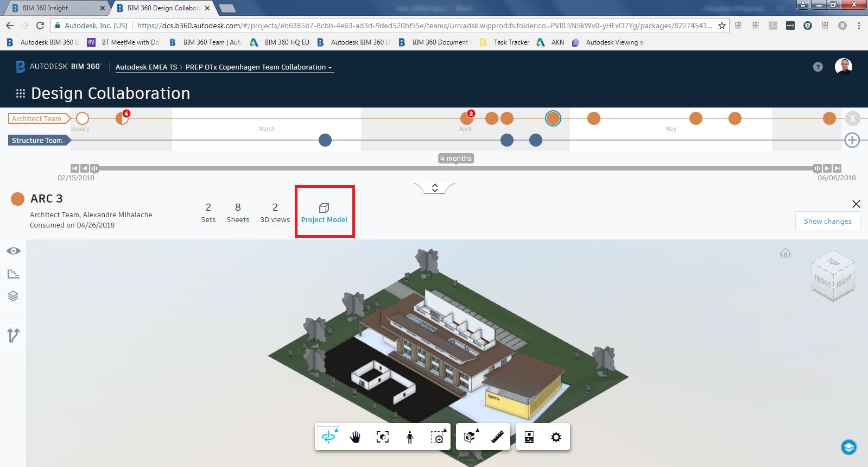Click the TOP face of view cube
The height and width of the screenshot is (467, 868).
point(833,262)
